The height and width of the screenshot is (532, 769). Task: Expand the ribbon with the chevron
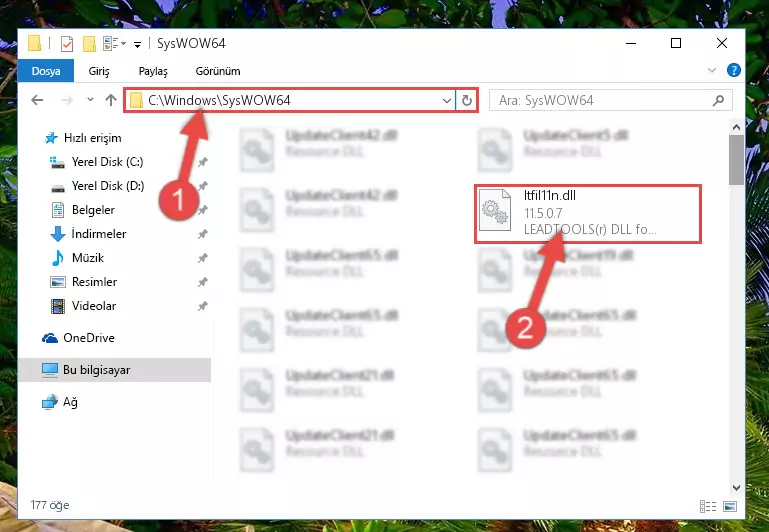(x=712, y=71)
